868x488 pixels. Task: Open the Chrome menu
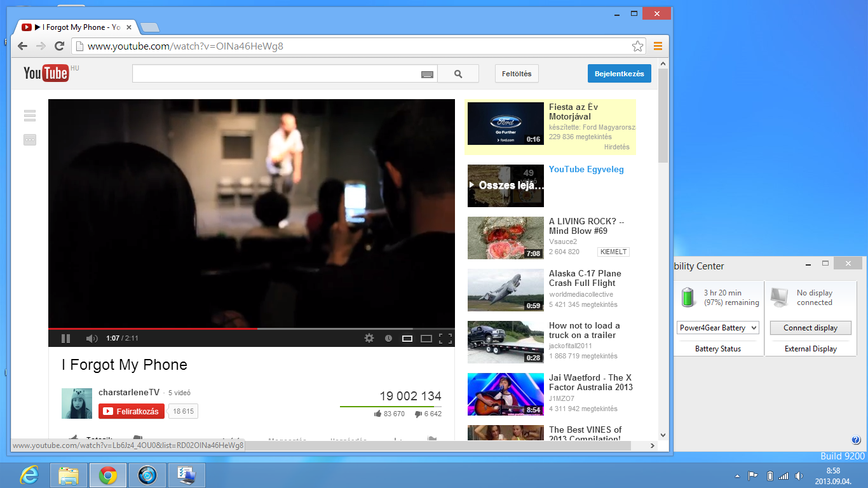click(658, 46)
